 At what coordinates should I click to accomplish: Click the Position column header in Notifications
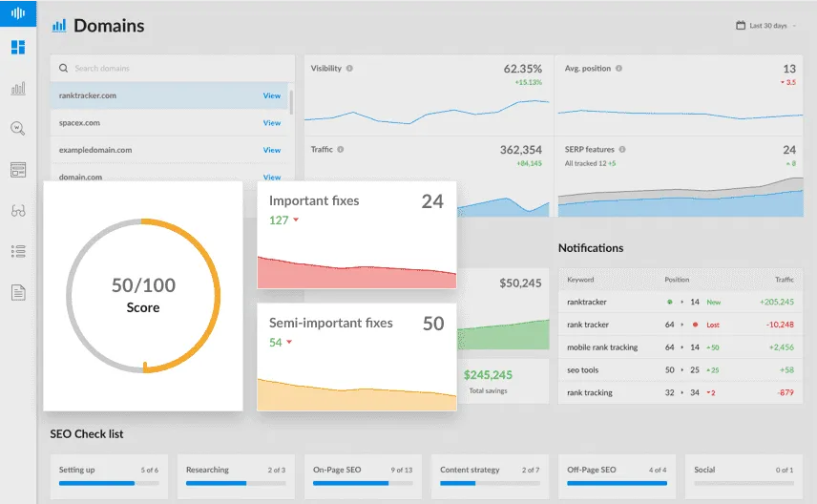(x=677, y=280)
